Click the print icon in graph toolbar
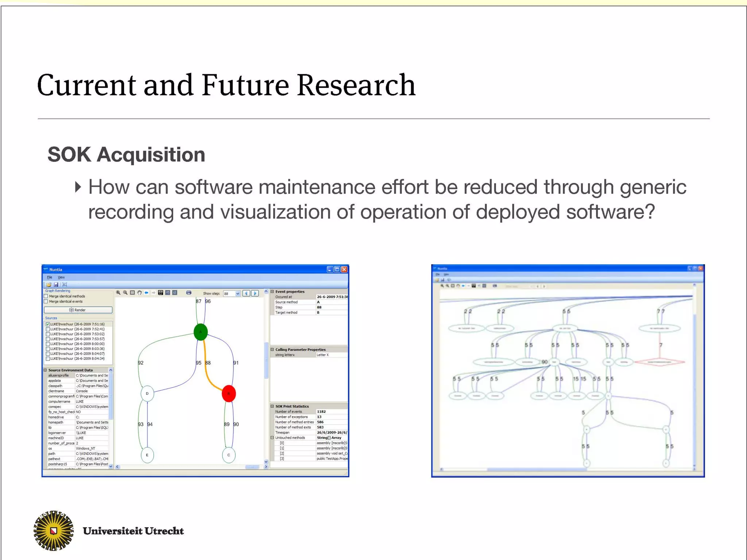This screenshot has height=560, width=747. click(x=189, y=293)
